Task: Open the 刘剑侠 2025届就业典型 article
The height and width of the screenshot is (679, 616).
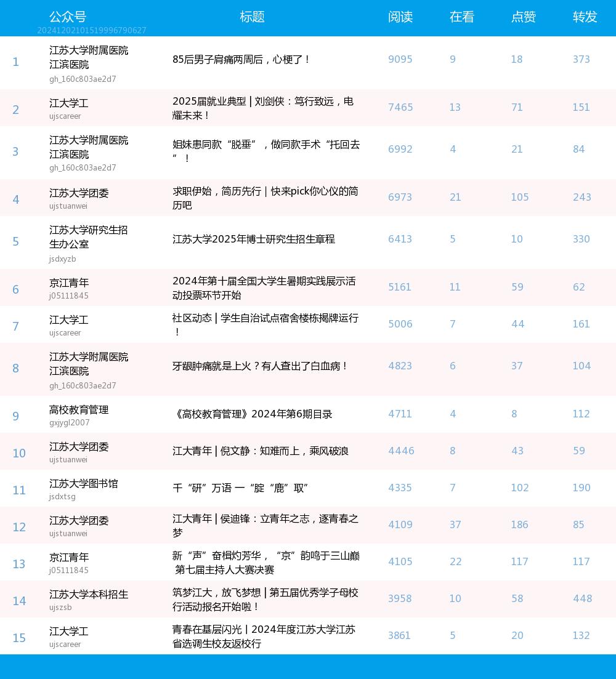Action: pyautogui.click(x=263, y=108)
